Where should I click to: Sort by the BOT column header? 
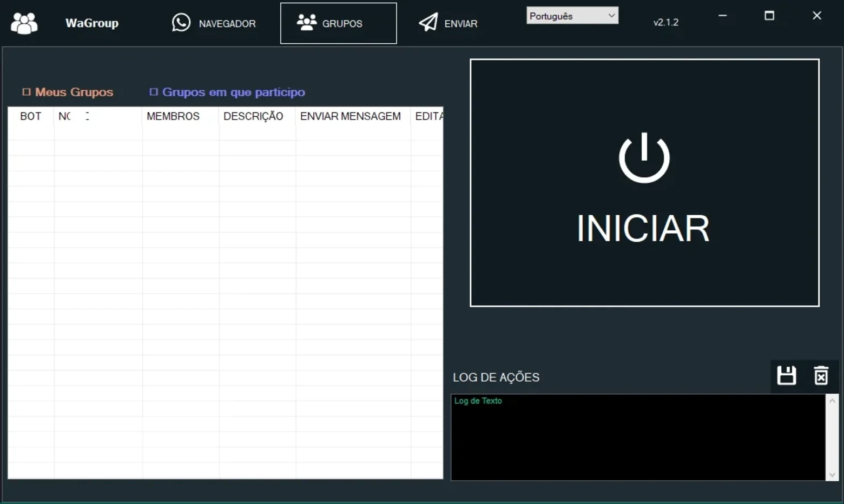[31, 116]
